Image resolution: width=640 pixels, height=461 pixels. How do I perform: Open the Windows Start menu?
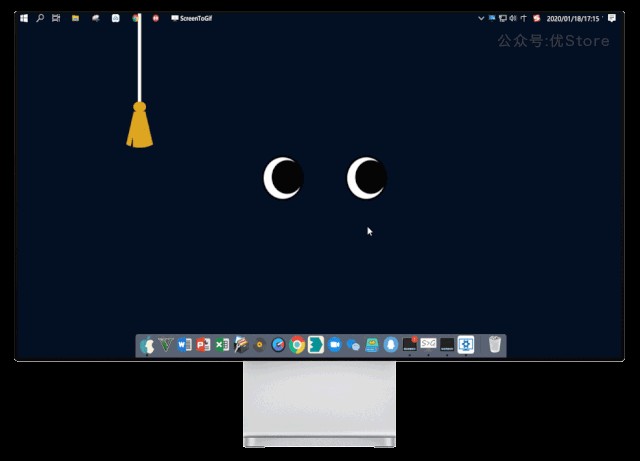click(x=24, y=18)
